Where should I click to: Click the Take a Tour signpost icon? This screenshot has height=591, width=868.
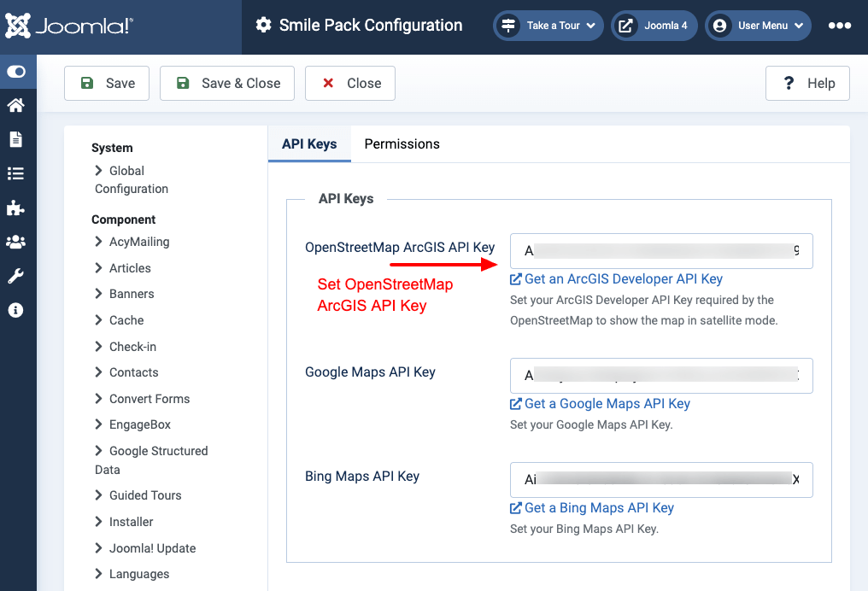508,26
